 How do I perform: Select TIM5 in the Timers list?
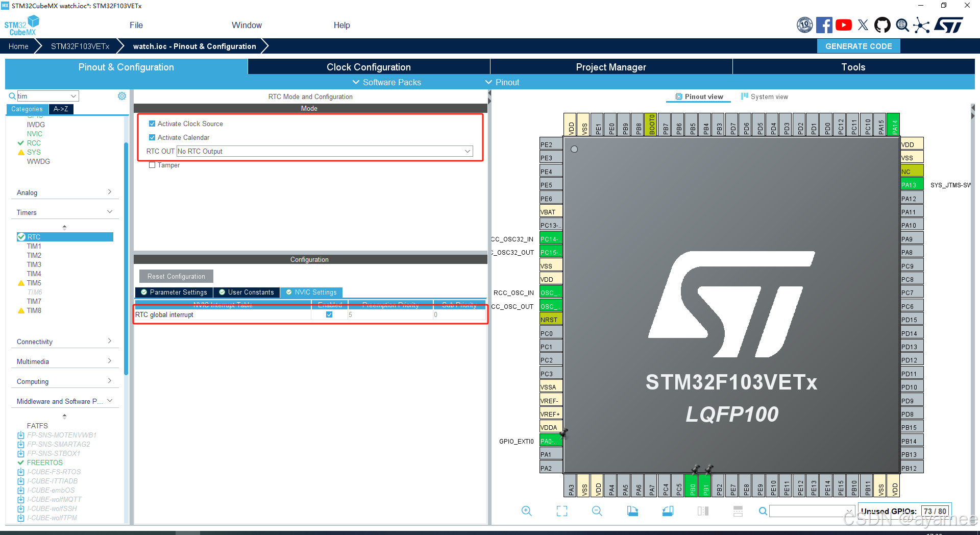click(x=34, y=283)
